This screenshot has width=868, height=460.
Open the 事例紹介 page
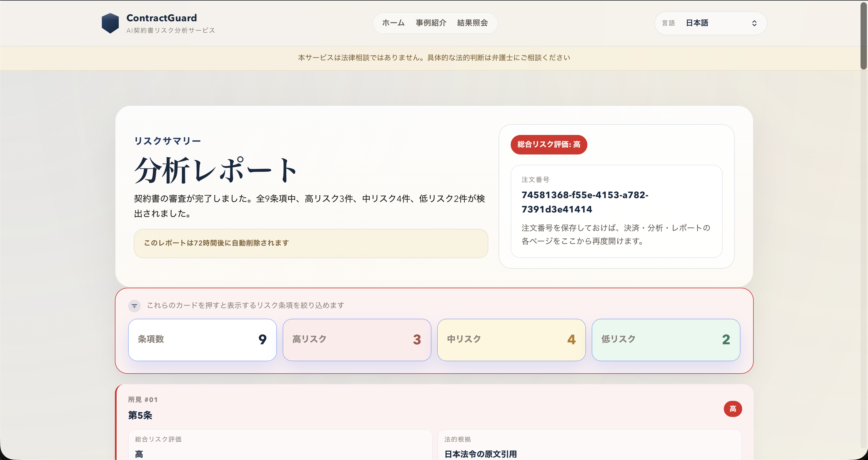coord(431,23)
